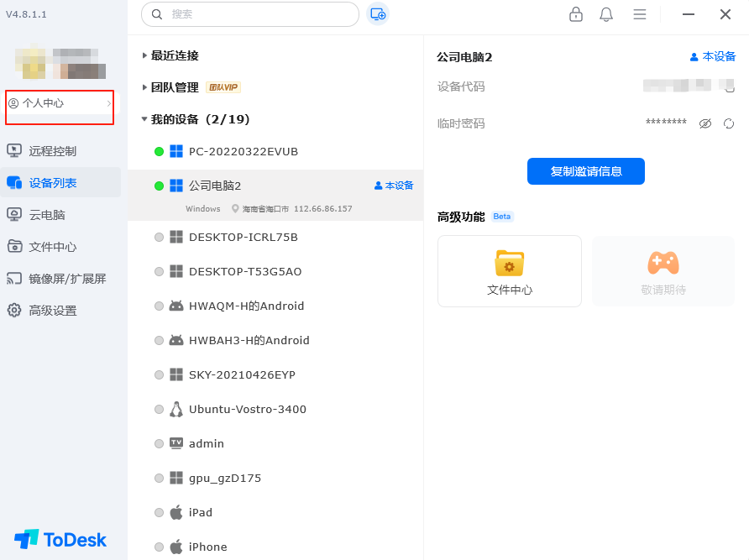
Task: Open the notifications bell
Action: coord(606,14)
